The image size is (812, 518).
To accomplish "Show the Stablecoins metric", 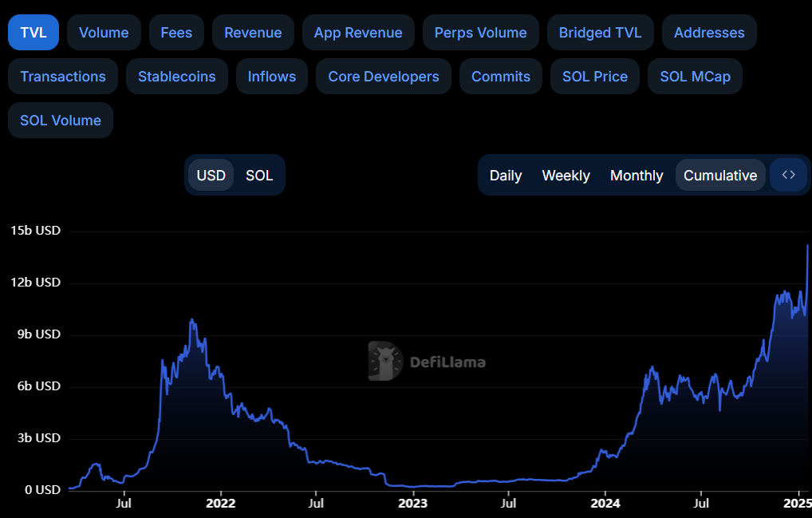I will (176, 76).
